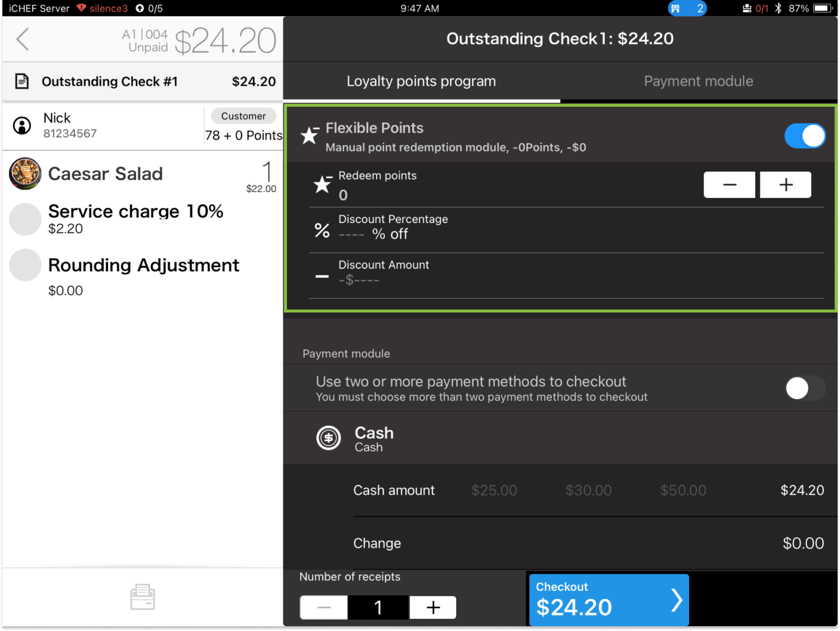Open the Caesar Salad item thumbnail
This screenshot has height=631, width=840.
pyautogui.click(x=25, y=174)
